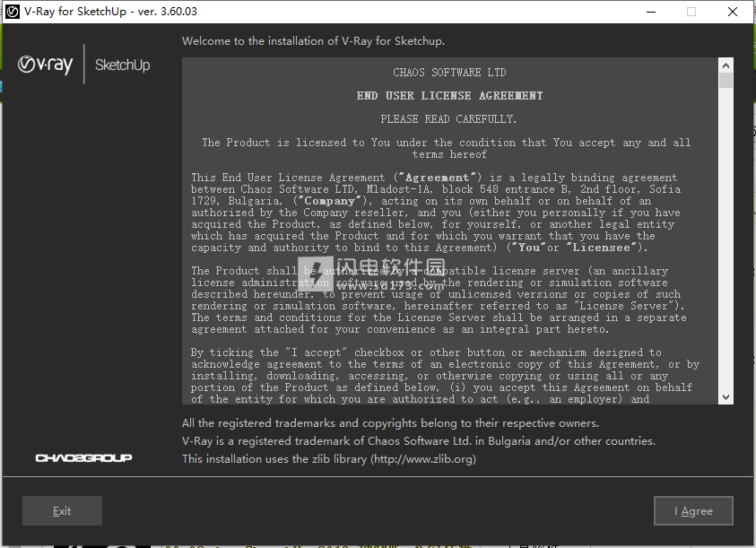The image size is (756, 548).
Task: Click the zlib library notice line
Action: click(x=329, y=458)
